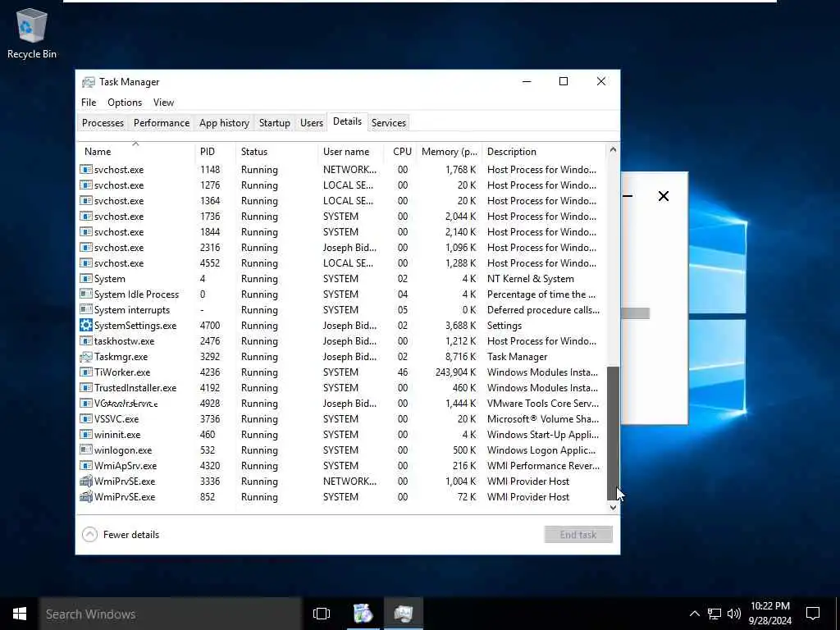The height and width of the screenshot is (630, 840).
Task: Click the End task button
Action: (x=578, y=535)
